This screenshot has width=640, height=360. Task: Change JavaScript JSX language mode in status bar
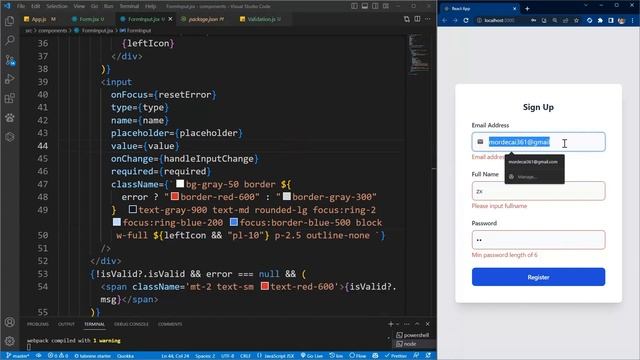click(x=275, y=356)
